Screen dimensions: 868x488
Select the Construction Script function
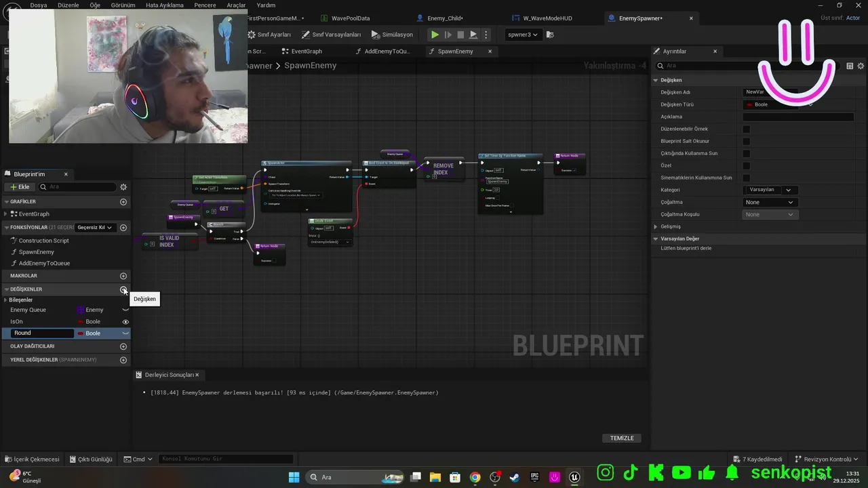[43, 241]
